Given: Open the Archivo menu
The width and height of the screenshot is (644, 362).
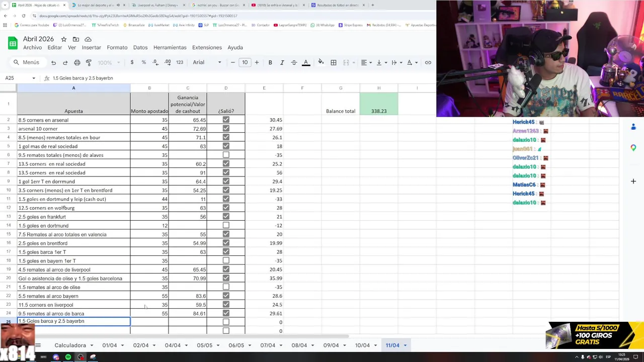Looking at the screenshot, I should (32, 47).
